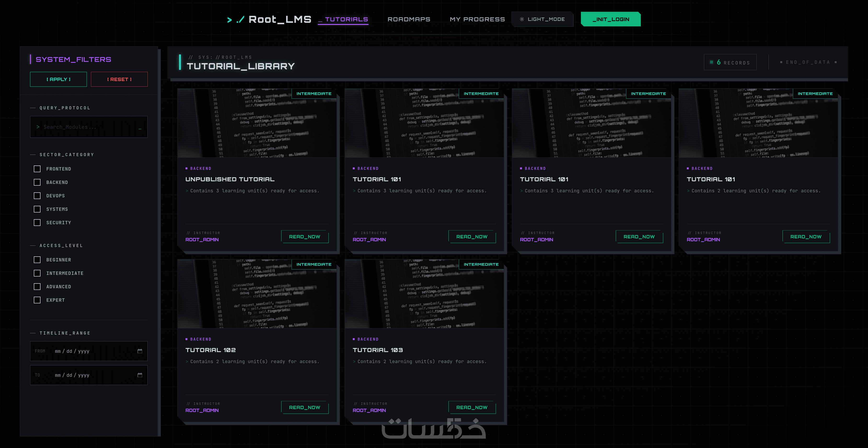Click the search prompt arrow icon
This screenshot has width=868, height=448.
[x=38, y=127]
